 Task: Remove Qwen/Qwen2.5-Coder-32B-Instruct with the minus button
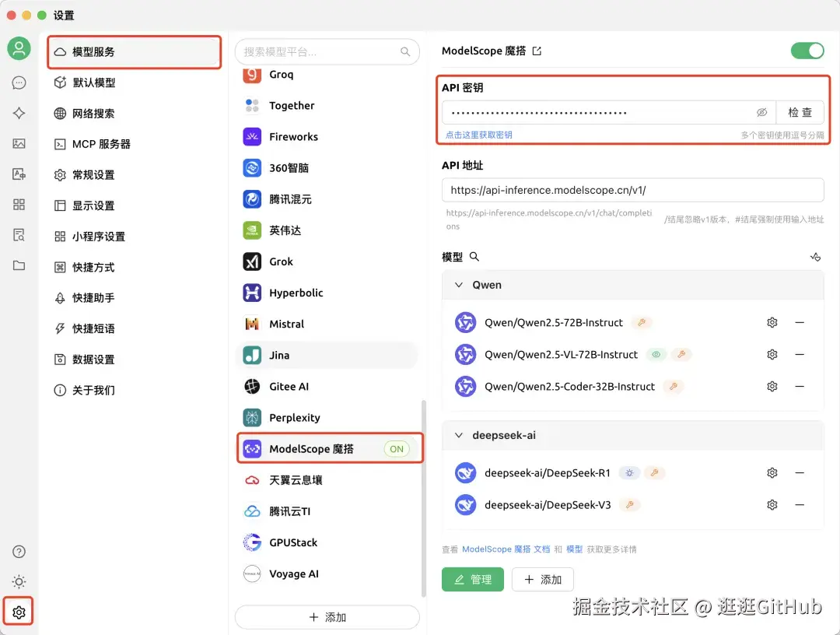click(800, 385)
